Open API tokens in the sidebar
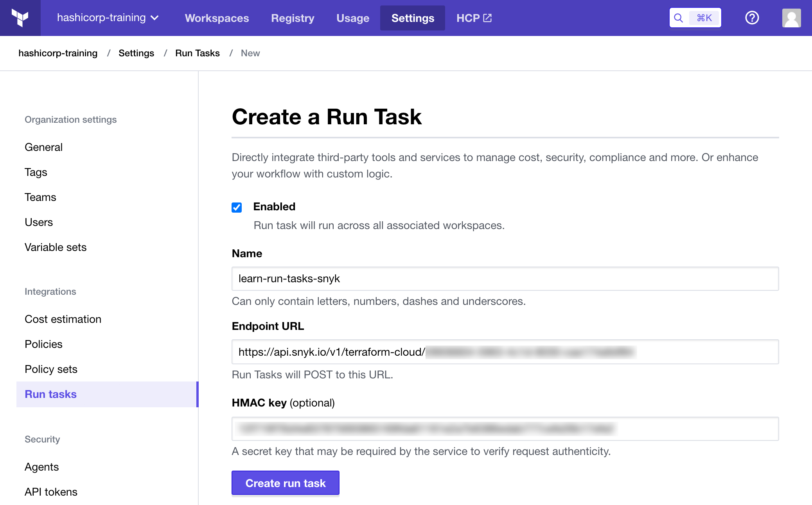 point(51,492)
